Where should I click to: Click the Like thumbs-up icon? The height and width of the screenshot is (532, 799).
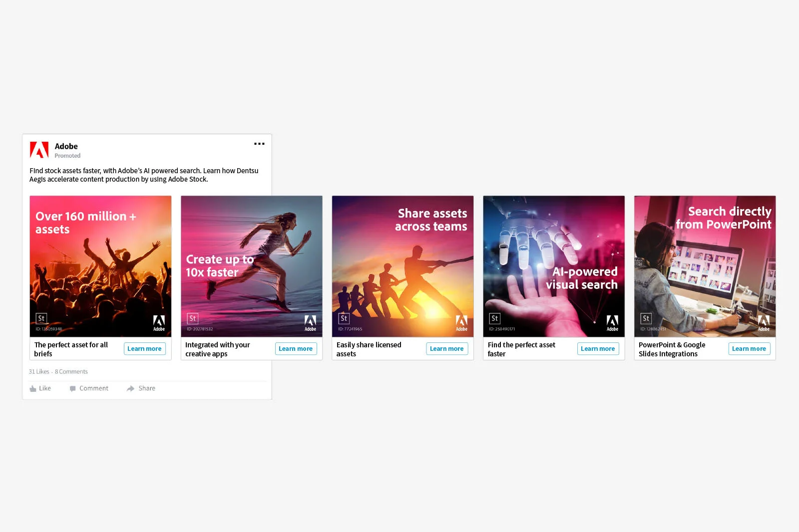33,389
